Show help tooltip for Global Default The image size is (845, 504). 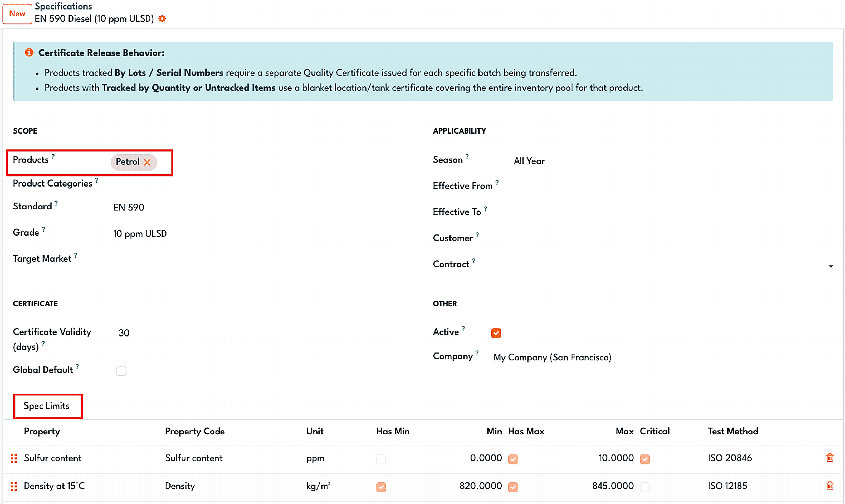tap(77, 367)
